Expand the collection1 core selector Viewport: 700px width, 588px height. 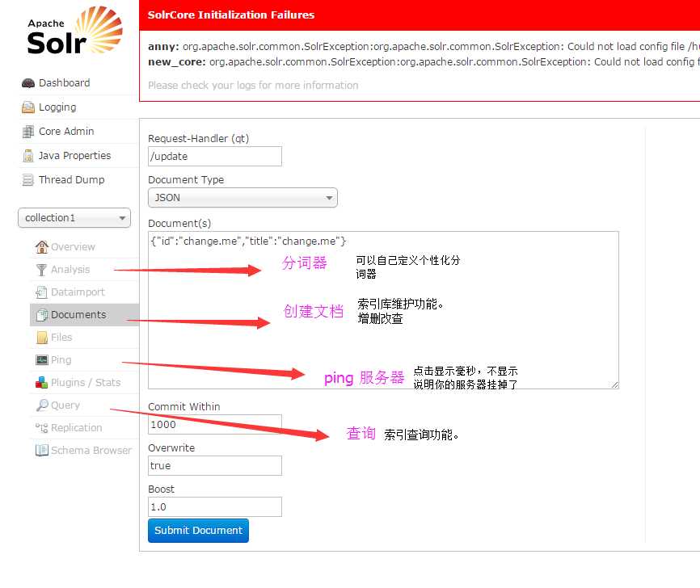tap(74, 218)
